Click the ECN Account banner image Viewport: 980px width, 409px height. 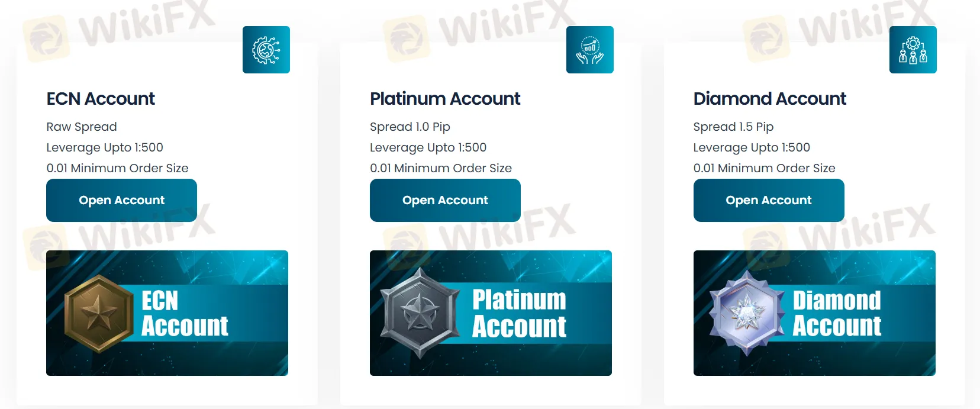[167, 314]
